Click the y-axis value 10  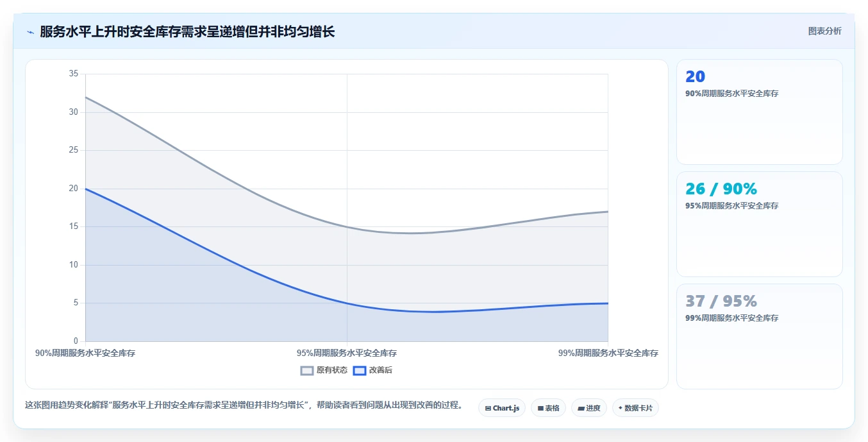pyautogui.click(x=73, y=265)
